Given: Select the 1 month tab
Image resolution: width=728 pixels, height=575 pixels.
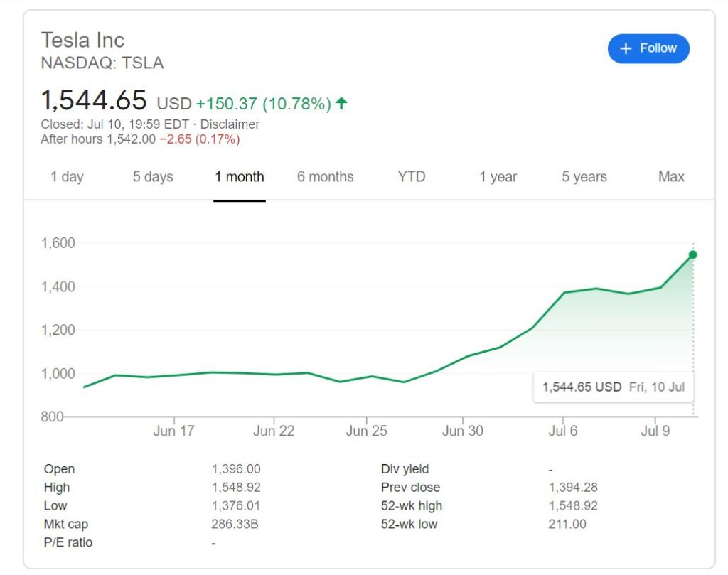Looking at the screenshot, I should pos(239,177).
